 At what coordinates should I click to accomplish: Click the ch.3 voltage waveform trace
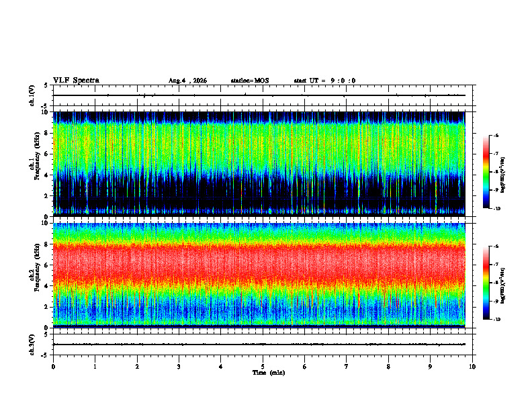259,345
